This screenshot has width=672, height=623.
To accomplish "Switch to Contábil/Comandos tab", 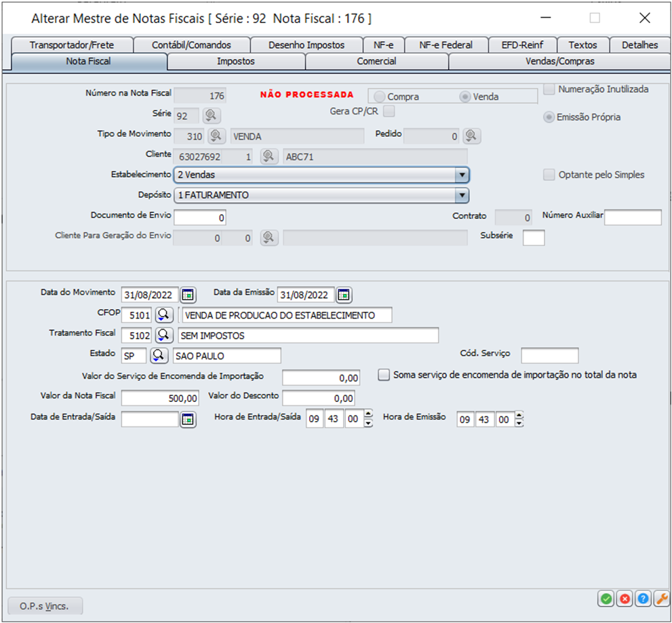I will (x=192, y=45).
